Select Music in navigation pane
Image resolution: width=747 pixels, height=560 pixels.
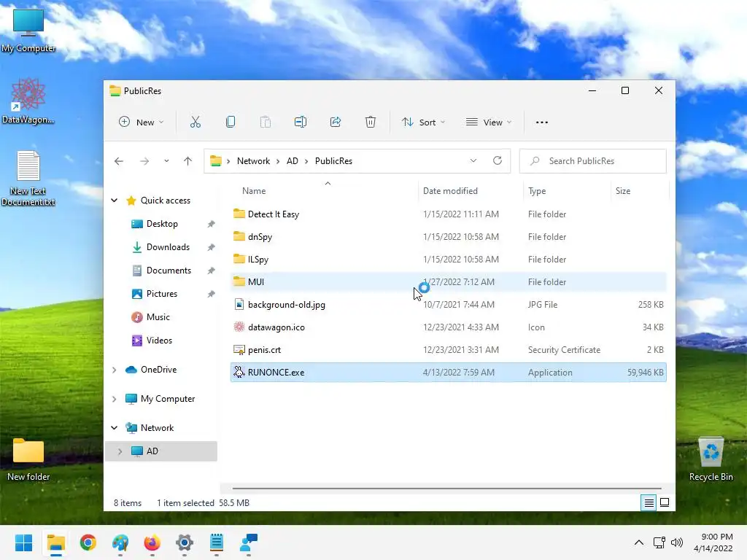(158, 317)
